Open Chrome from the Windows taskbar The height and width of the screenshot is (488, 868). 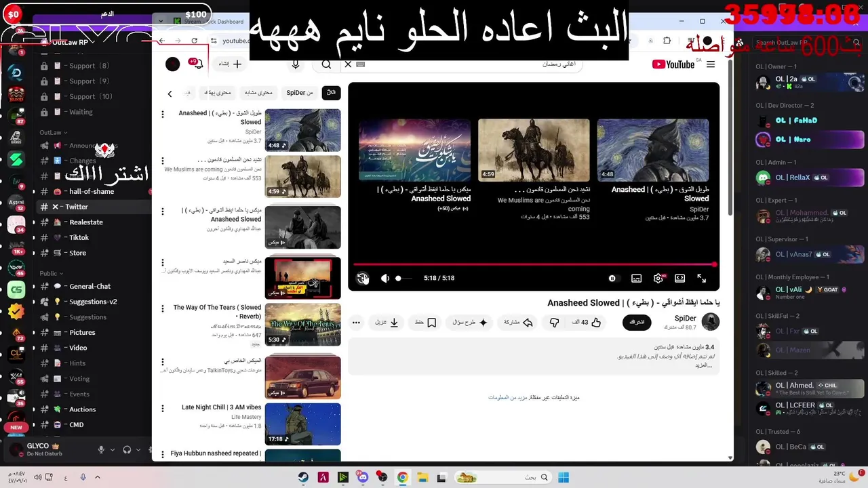tap(402, 477)
